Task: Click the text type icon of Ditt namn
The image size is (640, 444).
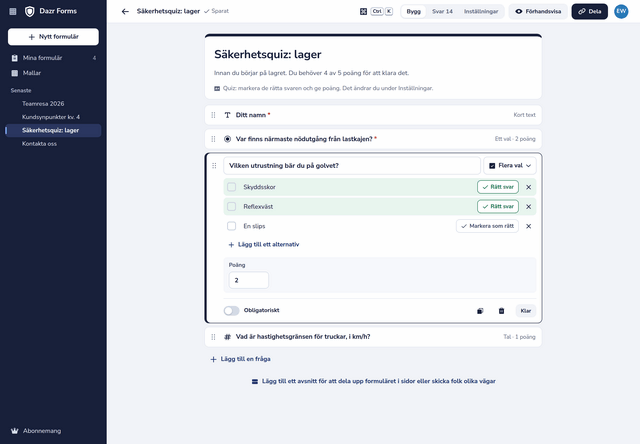Action: pos(227,115)
